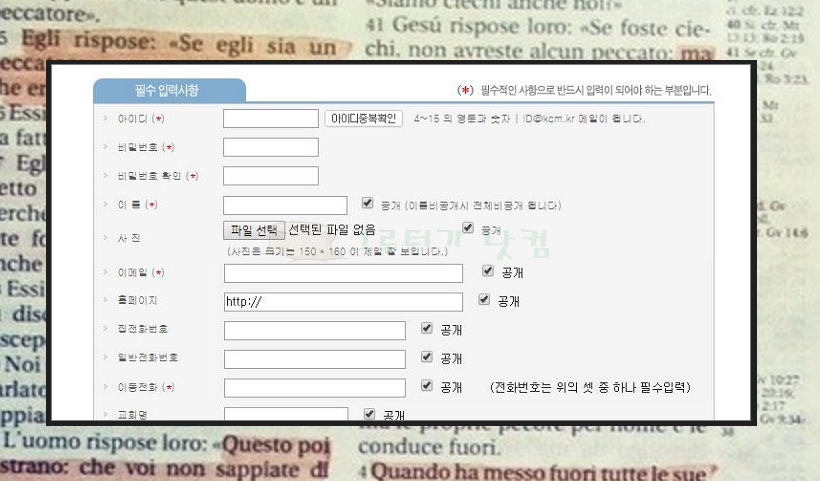
Task: Click the 이름 input field
Action: pos(285,205)
